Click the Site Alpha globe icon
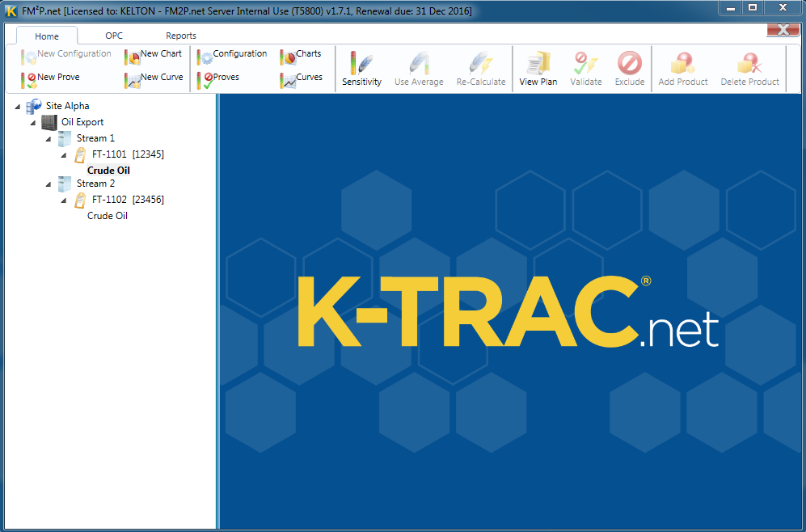This screenshot has width=806, height=532. 34,106
